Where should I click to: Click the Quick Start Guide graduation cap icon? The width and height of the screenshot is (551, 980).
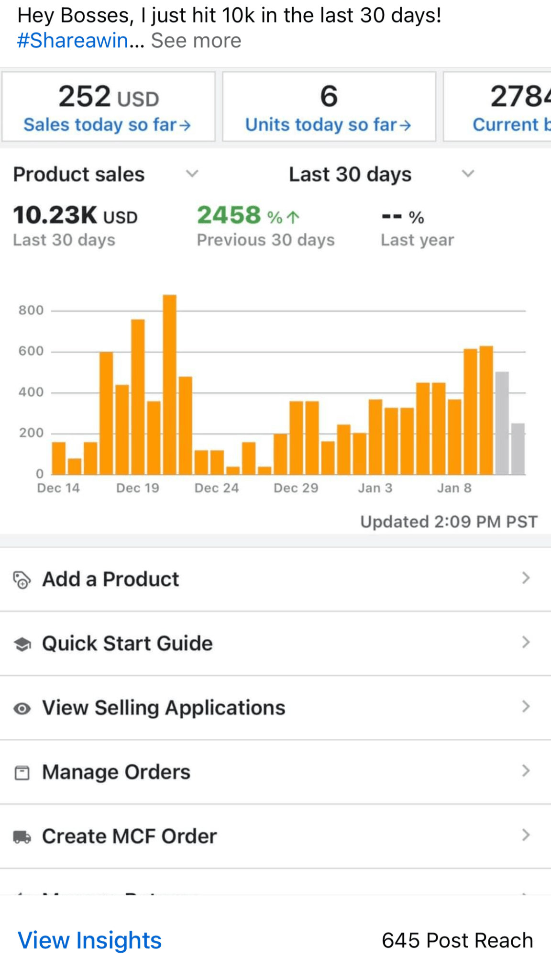(22, 644)
